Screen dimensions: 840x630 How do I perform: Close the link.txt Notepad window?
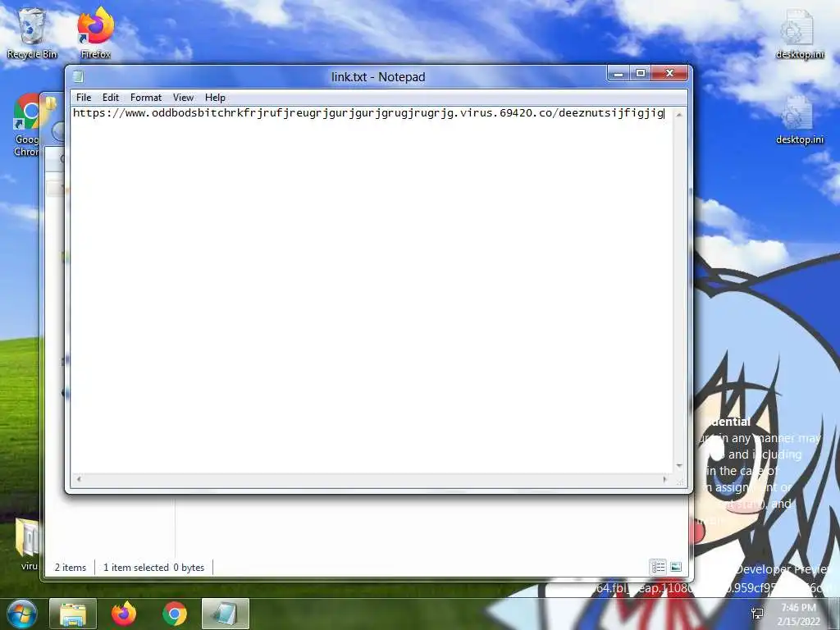coord(669,73)
